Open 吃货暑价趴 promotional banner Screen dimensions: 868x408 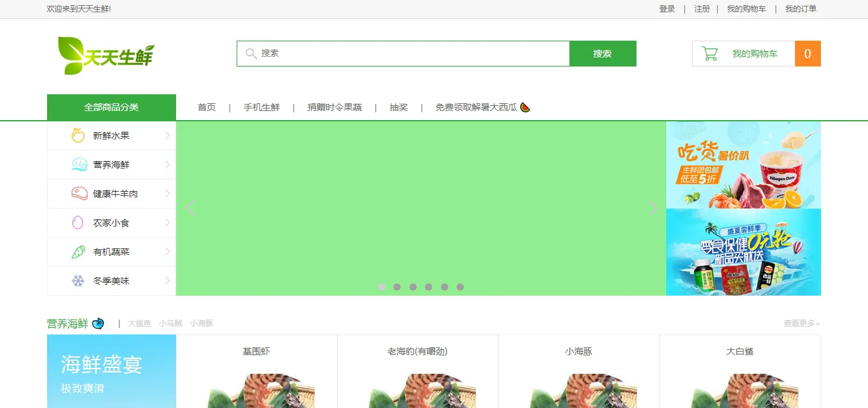744,165
